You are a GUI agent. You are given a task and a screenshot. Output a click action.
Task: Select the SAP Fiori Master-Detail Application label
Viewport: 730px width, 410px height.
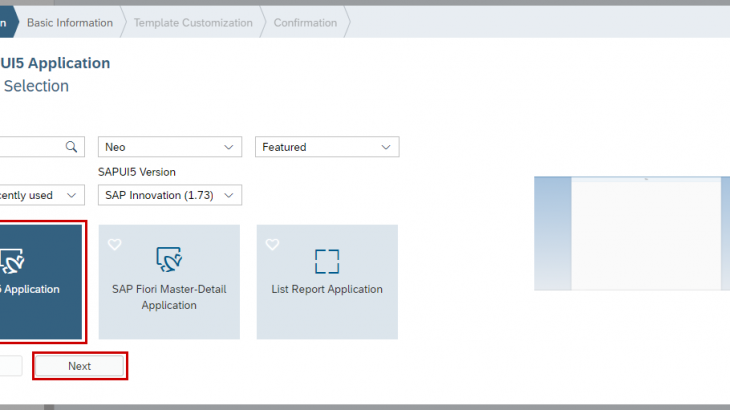pyautogui.click(x=169, y=297)
